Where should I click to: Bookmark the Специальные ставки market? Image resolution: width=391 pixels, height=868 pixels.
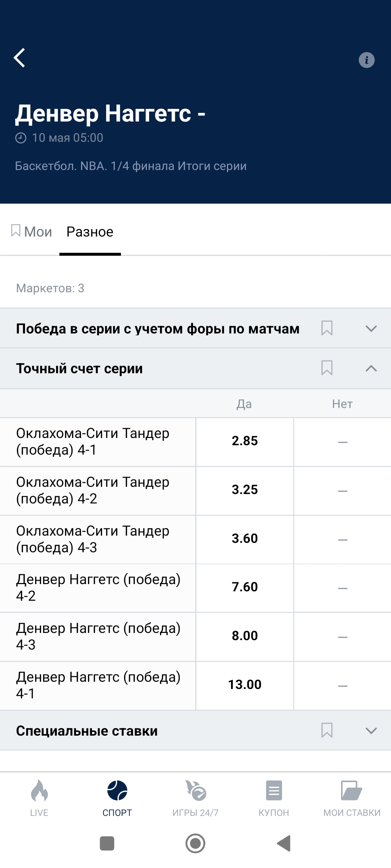[327, 731]
